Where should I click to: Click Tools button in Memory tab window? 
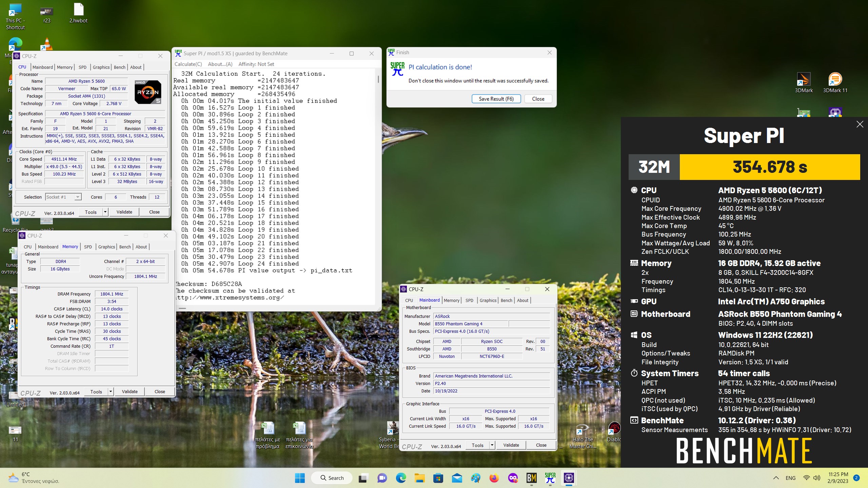coord(96,392)
